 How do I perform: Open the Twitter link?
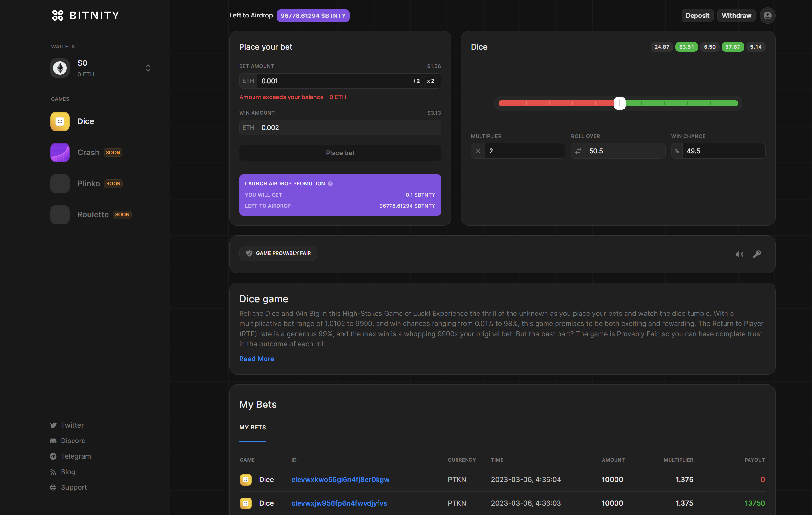72,425
